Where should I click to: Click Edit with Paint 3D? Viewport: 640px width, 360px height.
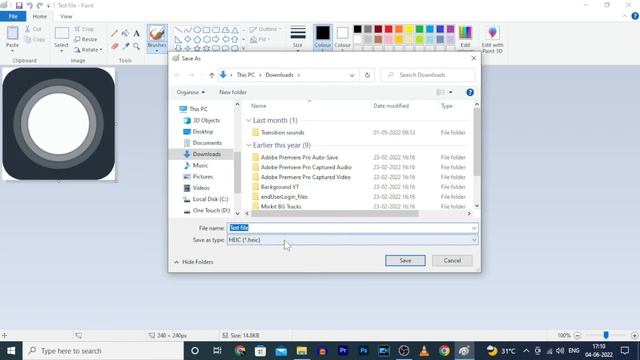click(492, 39)
